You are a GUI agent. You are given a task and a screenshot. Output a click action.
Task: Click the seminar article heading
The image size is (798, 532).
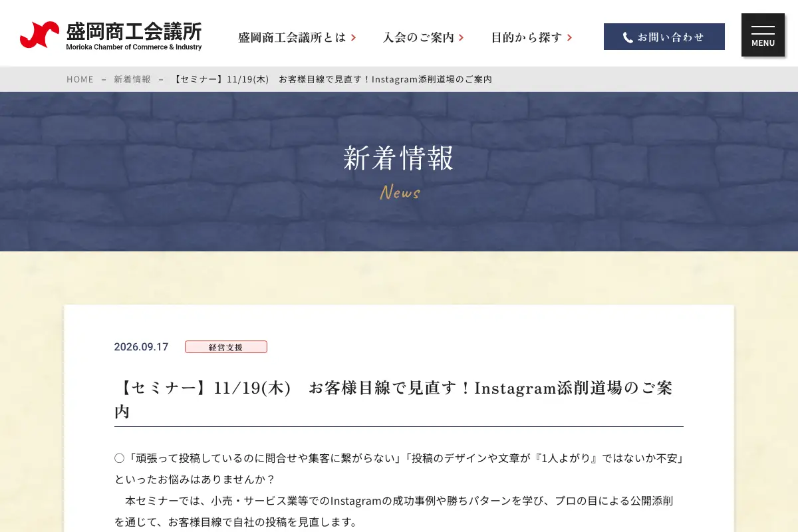399,400
